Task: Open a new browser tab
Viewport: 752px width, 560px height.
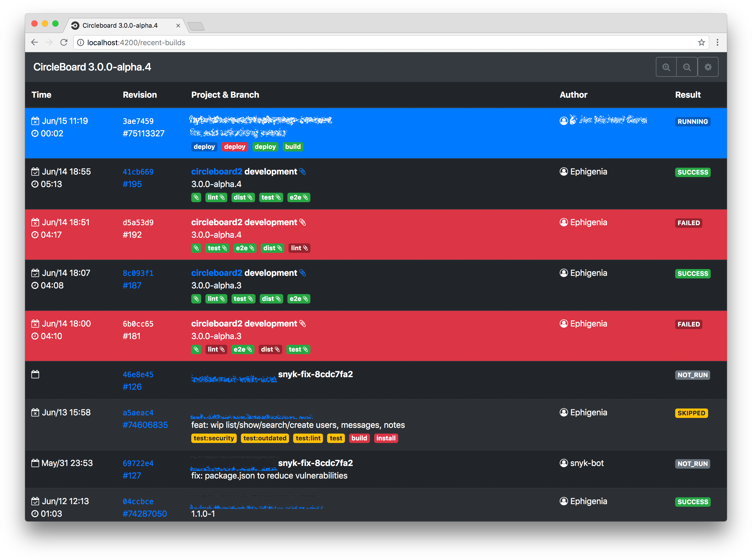Action: click(196, 26)
